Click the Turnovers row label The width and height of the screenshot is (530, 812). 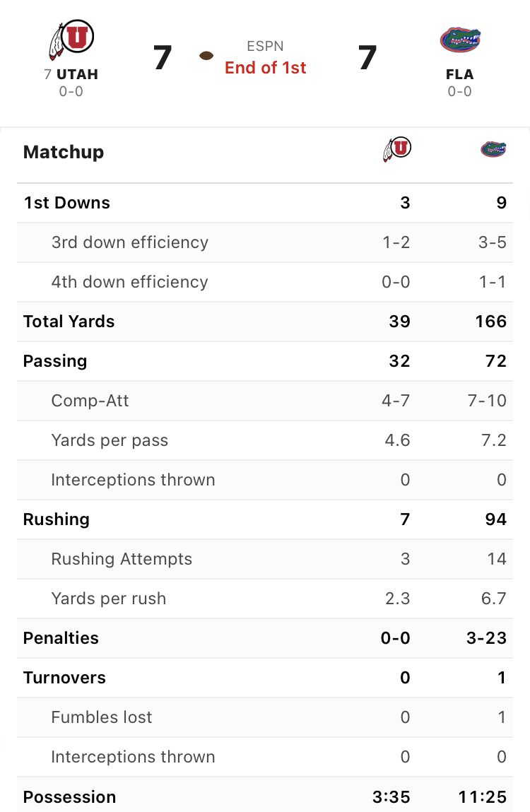[65, 678]
